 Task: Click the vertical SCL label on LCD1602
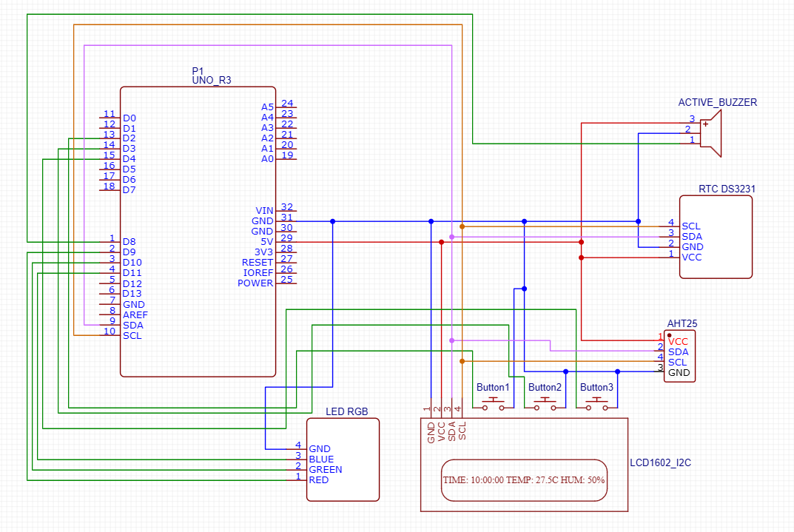click(x=462, y=430)
